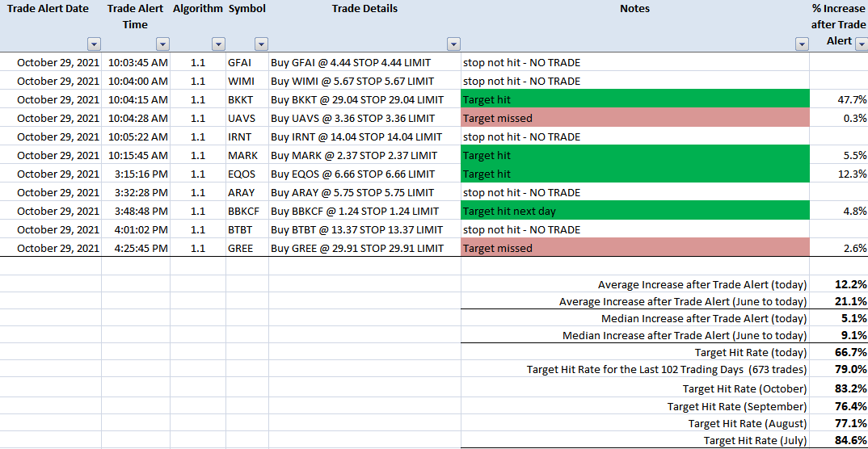The width and height of the screenshot is (868, 449).
Task: Open the Notes column filter dropdown
Action: pyautogui.click(x=802, y=44)
